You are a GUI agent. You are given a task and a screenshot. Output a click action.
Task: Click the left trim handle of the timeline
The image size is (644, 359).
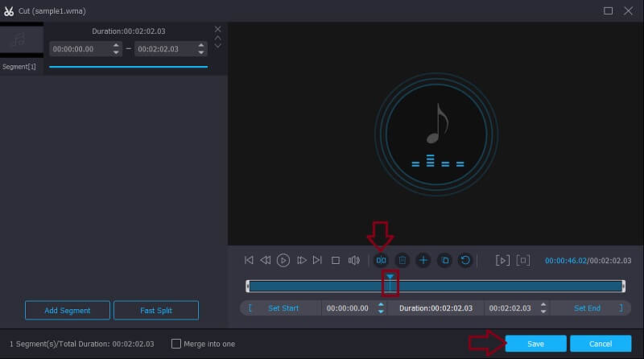(x=248, y=286)
